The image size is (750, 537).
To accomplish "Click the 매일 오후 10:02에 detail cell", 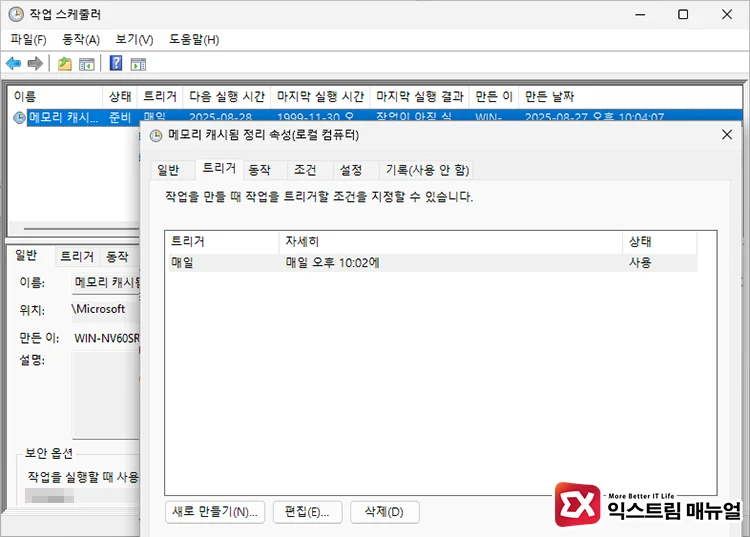I will 332,263.
